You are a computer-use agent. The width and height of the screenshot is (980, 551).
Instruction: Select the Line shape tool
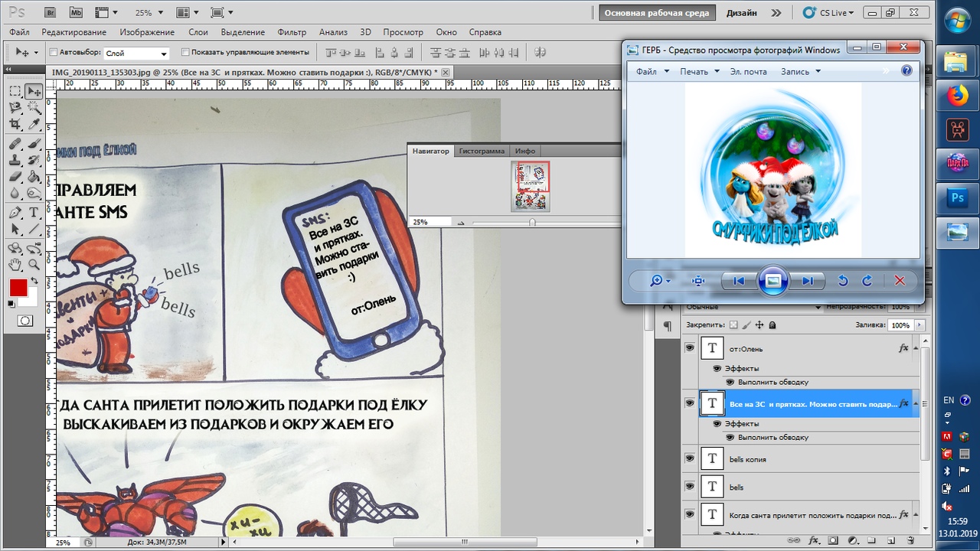tap(34, 229)
